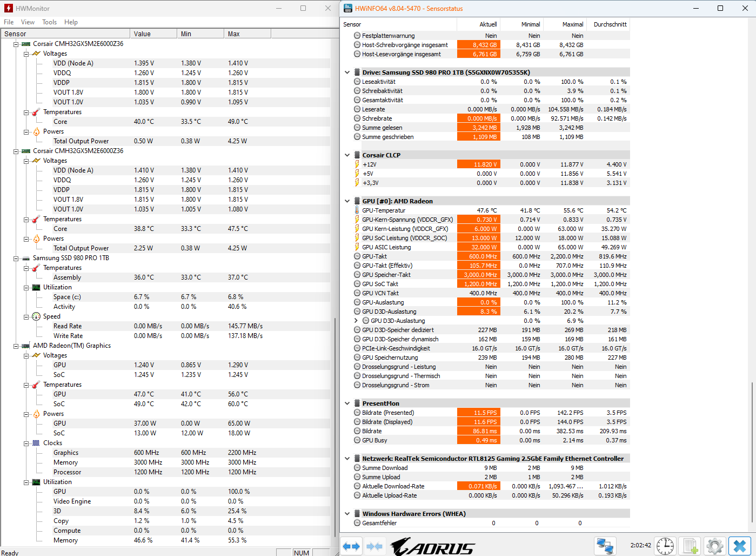Click the blue X close sensors button
The height and width of the screenshot is (556, 756).
pyautogui.click(x=740, y=546)
